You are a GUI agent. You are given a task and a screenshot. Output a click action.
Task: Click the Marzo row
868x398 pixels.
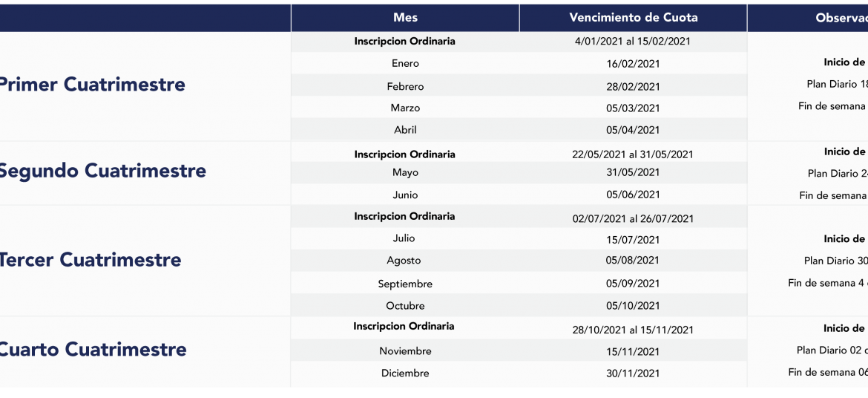(x=519, y=108)
